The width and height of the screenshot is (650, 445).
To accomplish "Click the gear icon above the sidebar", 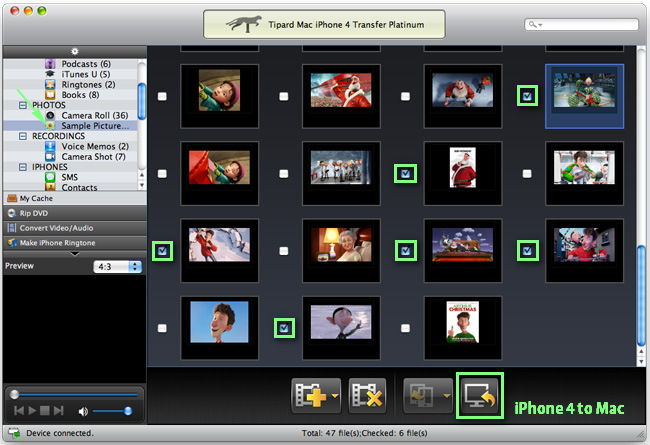I will coord(75,51).
